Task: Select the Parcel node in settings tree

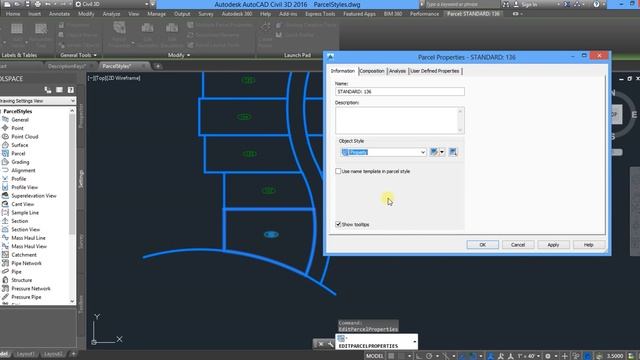Action: [x=18, y=153]
